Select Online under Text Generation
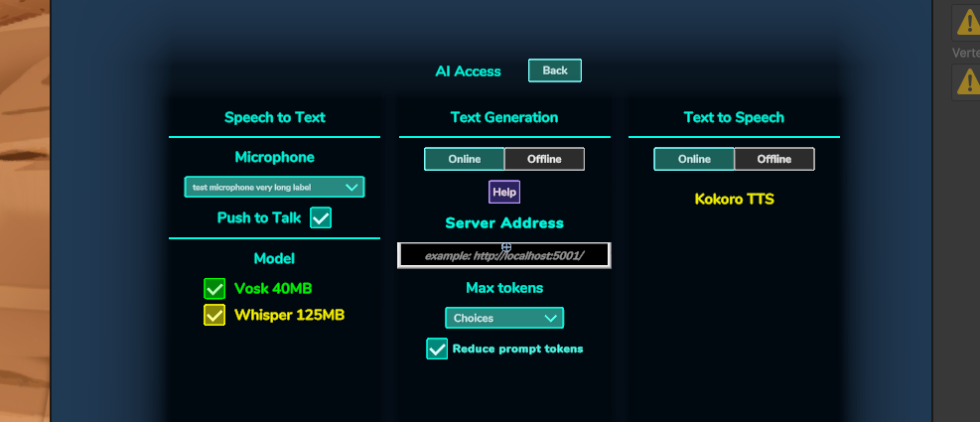This screenshot has height=422, width=980. tap(465, 159)
